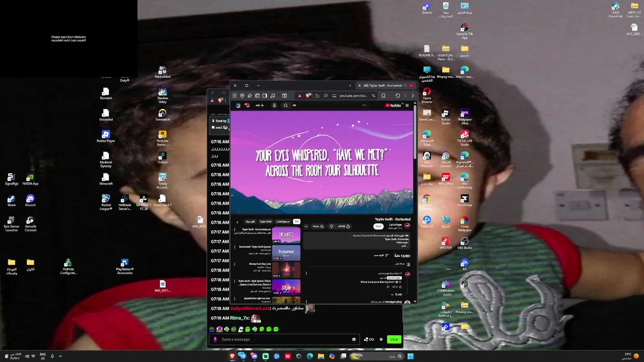The image size is (644, 362).
Task: Click the YouTube logo in browser
Action: coord(393,106)
